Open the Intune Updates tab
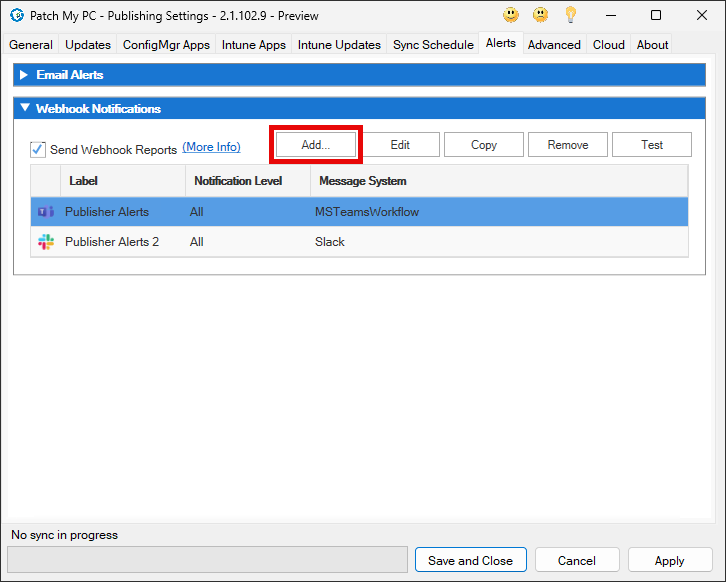This screenshot has height=582, width=726. pyautogui.click(x=339, y=45)
